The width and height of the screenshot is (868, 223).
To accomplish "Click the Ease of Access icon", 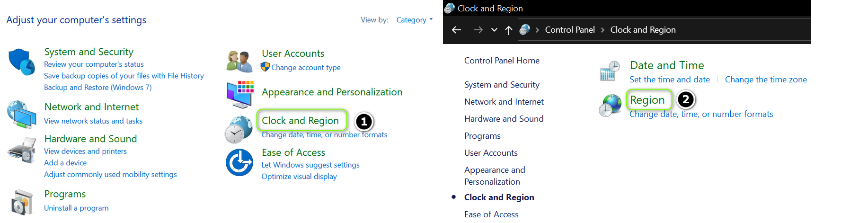I will coord(239,162).
